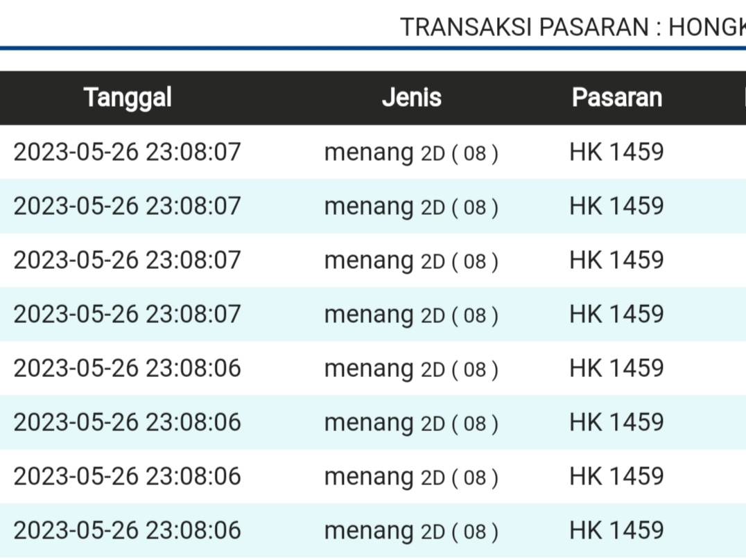
Task: Select the bottom row's 23:08:06 timestamp
Action: tap(127, 530)
